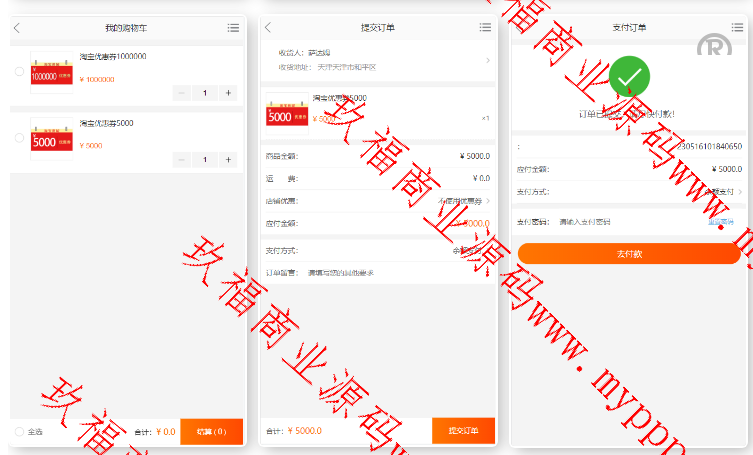This screenshot has width=753, height=455.
Task: Open the 淘宝优惠券1000000 product thumbnail
Action: pos(51,71)
